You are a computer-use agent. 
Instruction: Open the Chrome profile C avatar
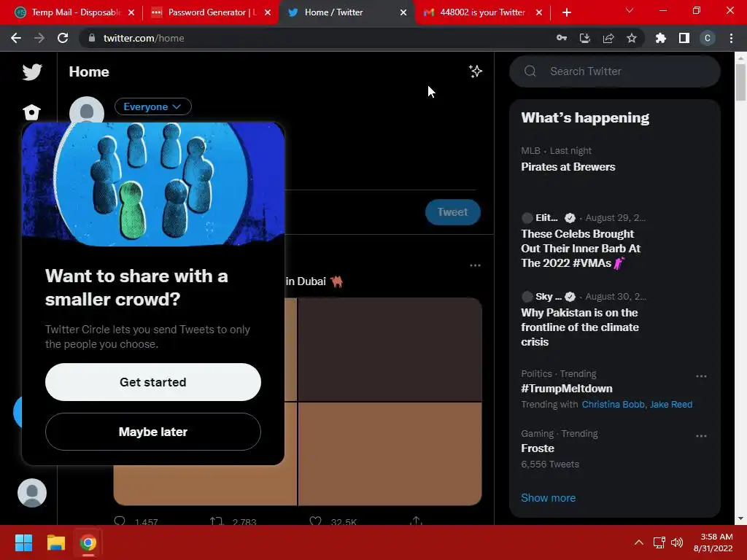coord(708,38)
